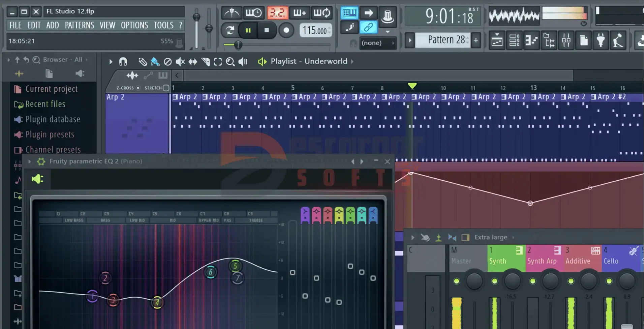Open the (none) snap dropdown
The height and width of the screenshot is (329, 644).
click(377, 43)
